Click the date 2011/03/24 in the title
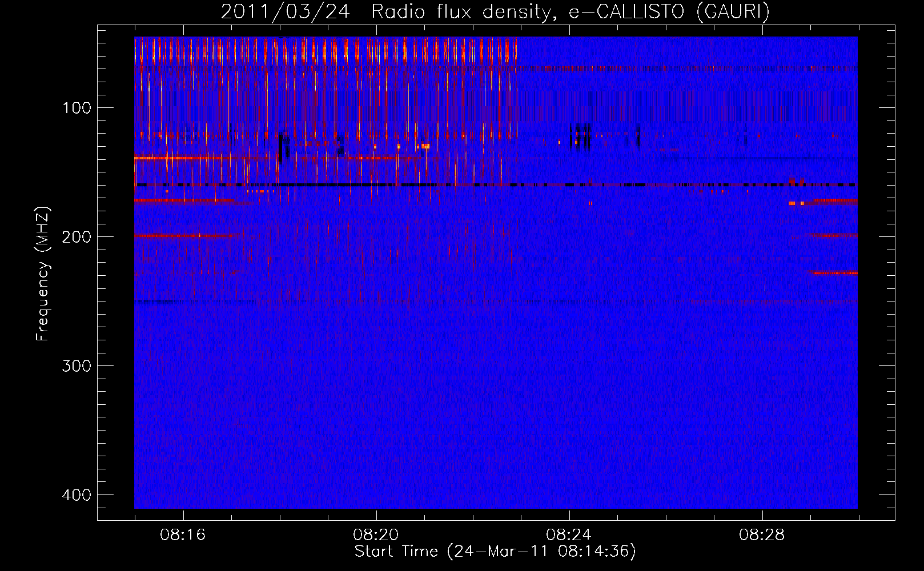Screen dimensions: 924x571 [285, 12]
